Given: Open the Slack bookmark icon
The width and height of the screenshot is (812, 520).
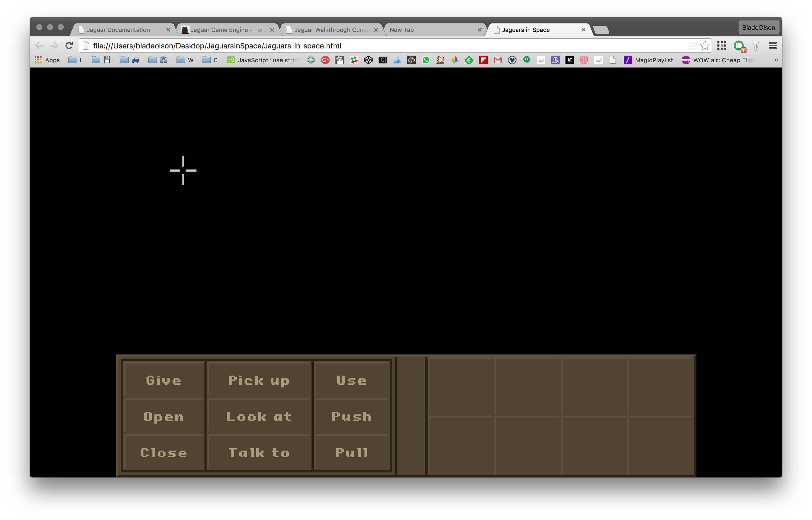Looking at the screenshot, I should [x=354, y=60].
